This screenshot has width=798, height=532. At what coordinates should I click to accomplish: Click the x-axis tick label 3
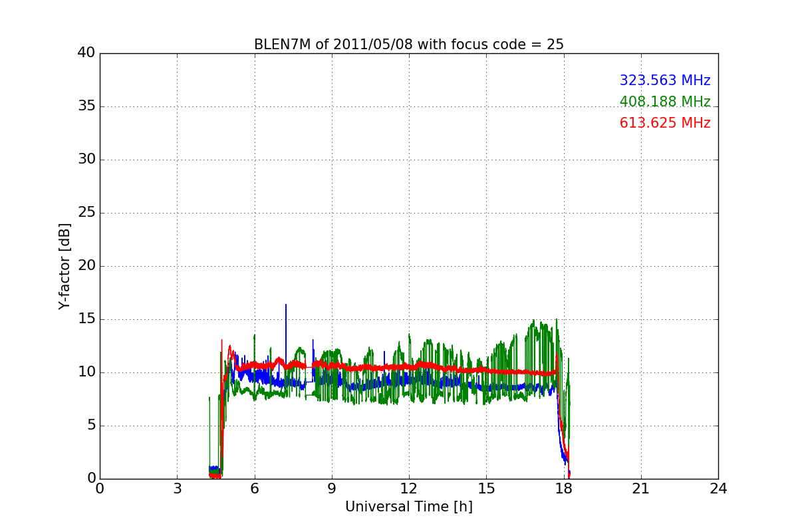click(177, 489)
